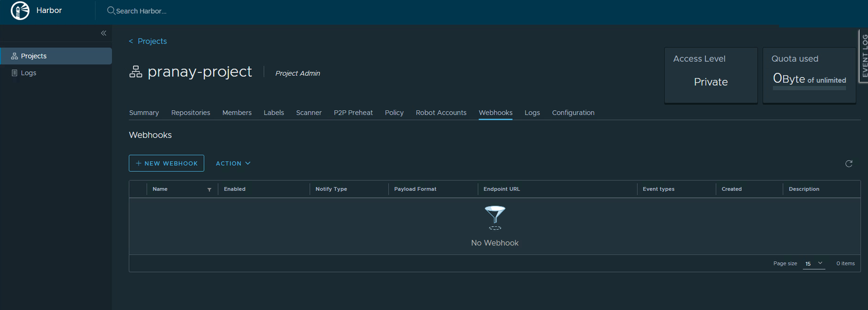Click the Search Harbor input field
The image size is (868, 310).
coord(141,11)
